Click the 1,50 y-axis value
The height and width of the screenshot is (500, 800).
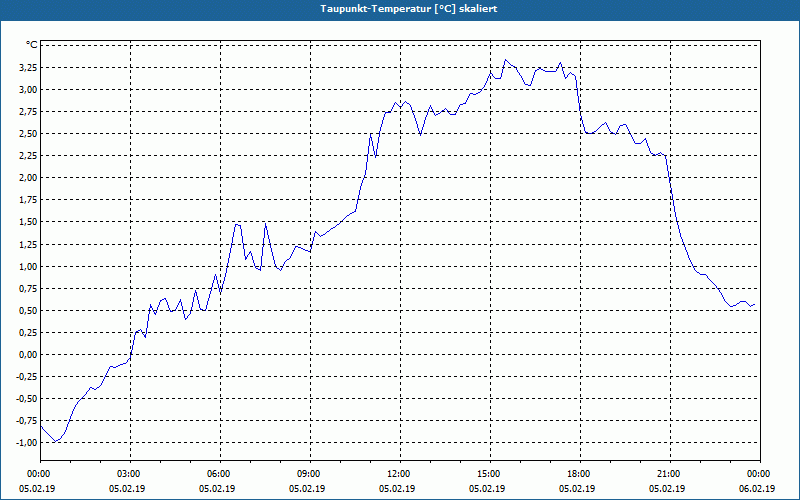pyautogui.click(x=29, y=222)
